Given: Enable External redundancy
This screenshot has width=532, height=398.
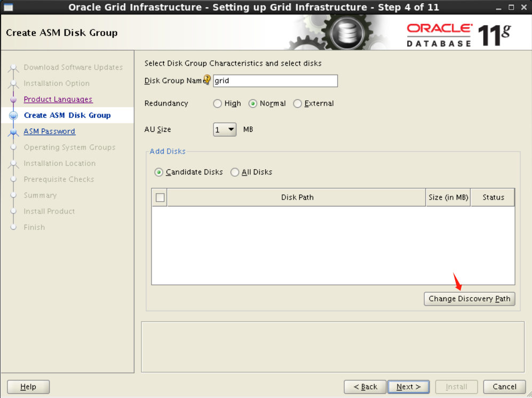Looking at the screenshot, I should point(297,104).
